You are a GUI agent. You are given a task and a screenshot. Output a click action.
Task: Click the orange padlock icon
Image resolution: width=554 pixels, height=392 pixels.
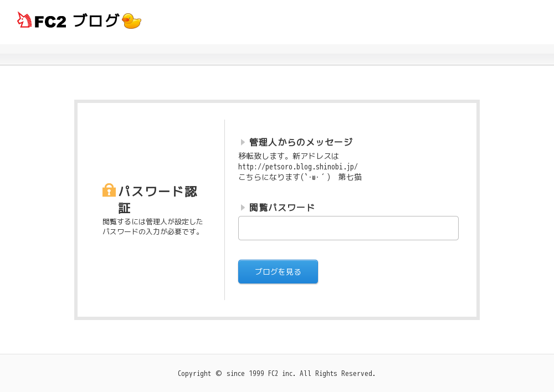(109, 190)
